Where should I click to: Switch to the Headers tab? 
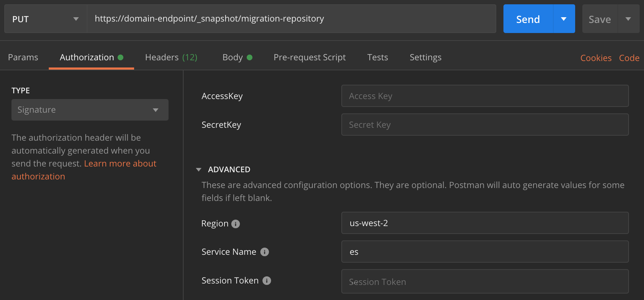pyautogui.click(x=162, y=57)
